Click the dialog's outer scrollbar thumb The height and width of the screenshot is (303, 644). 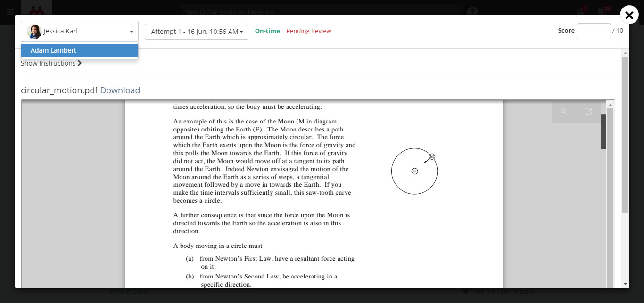click(x=626, y=135)
